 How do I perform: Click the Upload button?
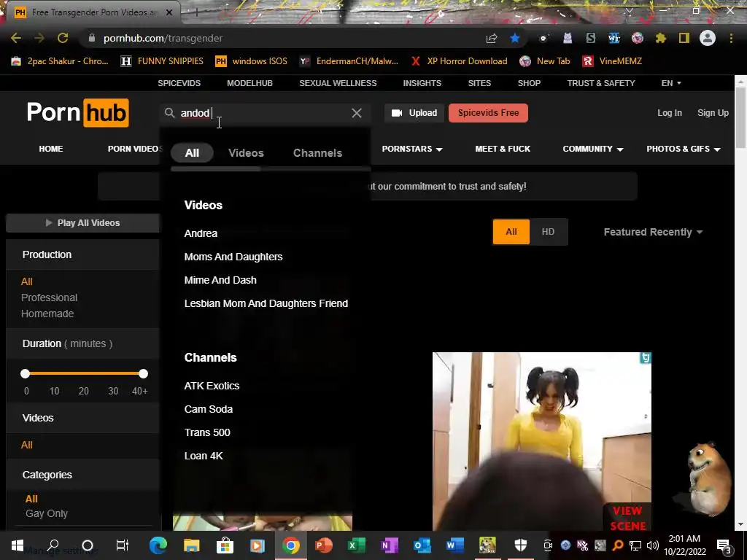(414, 113)
